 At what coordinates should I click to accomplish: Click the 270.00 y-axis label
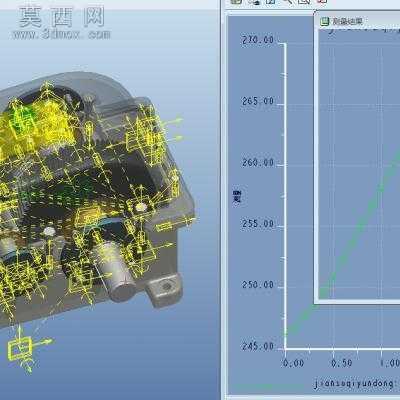pyautogui.click(x=258, y=40)
